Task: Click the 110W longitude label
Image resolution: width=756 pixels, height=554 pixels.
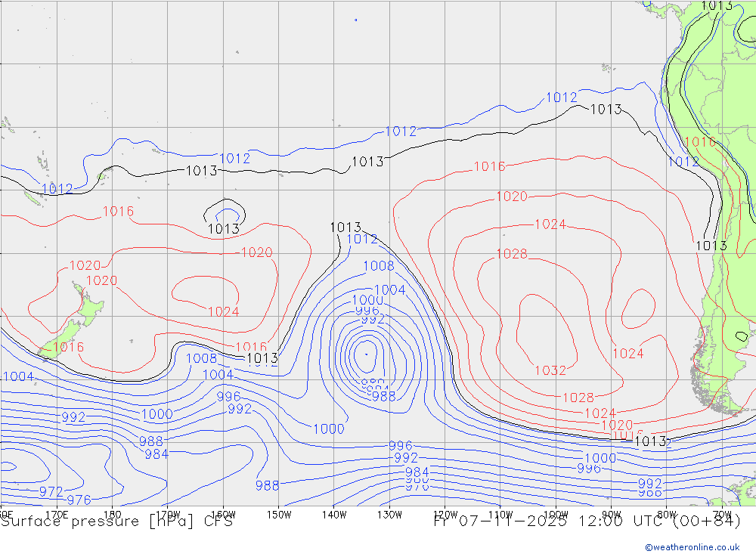Action: [500, 515]
